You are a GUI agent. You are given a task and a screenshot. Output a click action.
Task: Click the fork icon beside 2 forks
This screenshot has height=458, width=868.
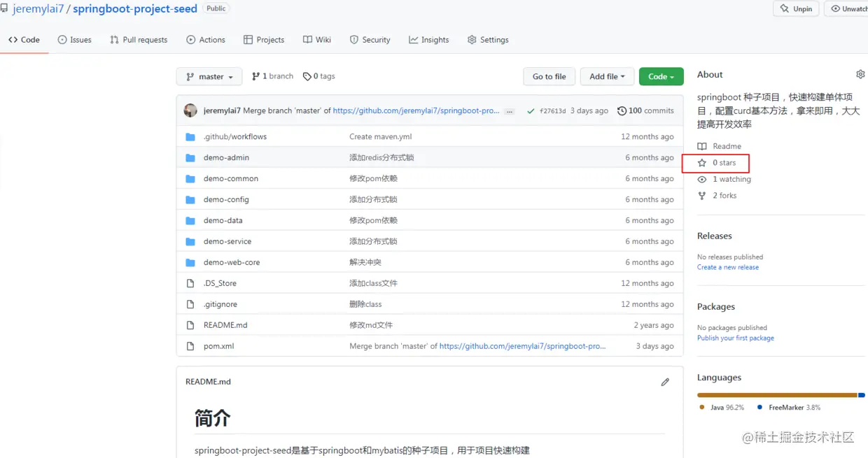coord(702,196)
